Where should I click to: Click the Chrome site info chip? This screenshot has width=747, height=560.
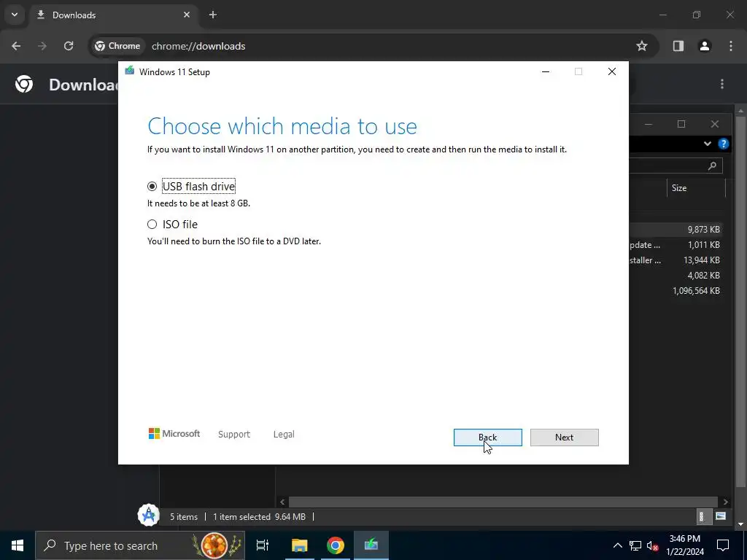117,46
